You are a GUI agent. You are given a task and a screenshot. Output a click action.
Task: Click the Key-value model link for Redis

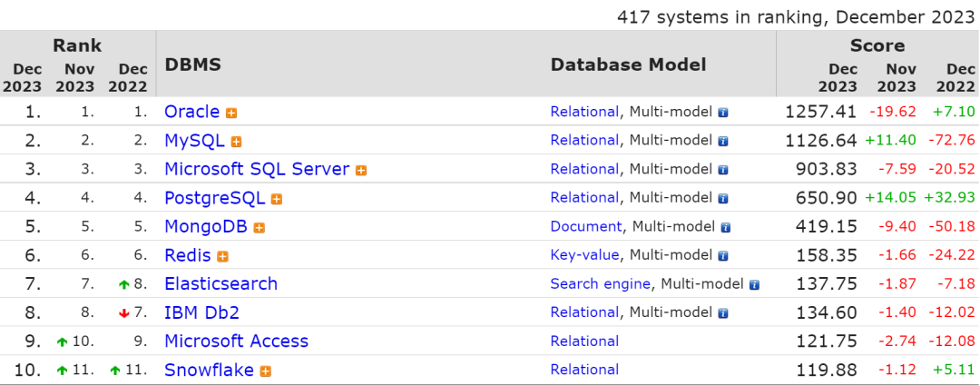(x=584, y=255)
